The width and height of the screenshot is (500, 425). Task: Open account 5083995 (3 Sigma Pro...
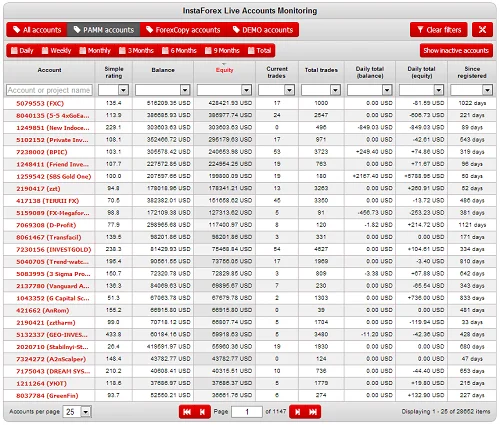[53, 274]
